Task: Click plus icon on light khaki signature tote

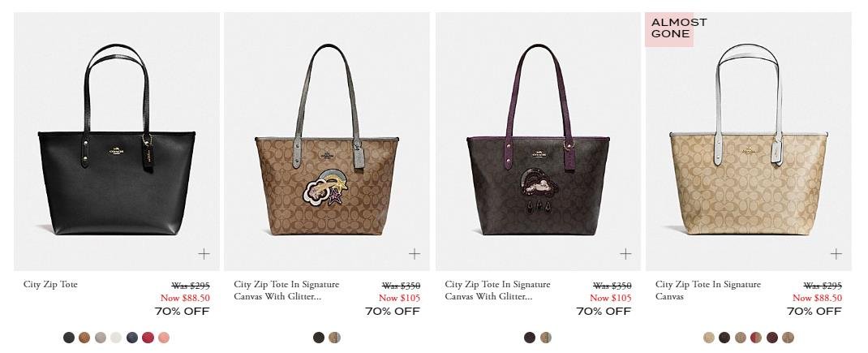Action: click(x=836, y=254)
